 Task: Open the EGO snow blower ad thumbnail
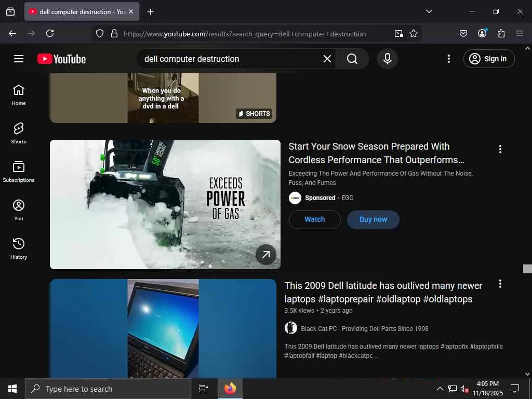tap(165, 204)
